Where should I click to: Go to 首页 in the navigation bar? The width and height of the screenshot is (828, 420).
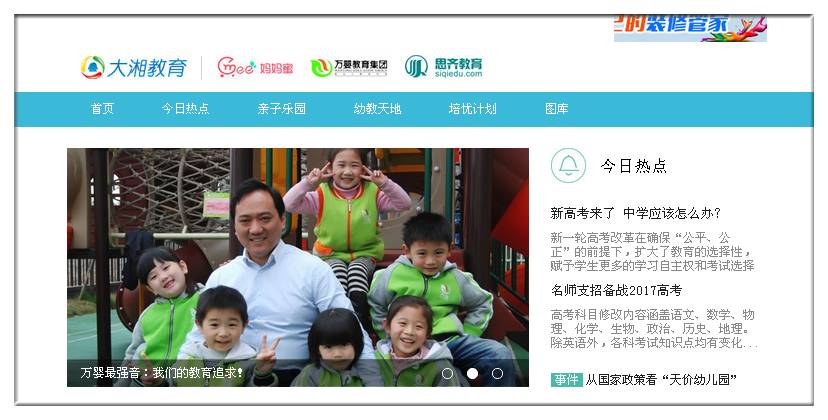pos(102,109)
